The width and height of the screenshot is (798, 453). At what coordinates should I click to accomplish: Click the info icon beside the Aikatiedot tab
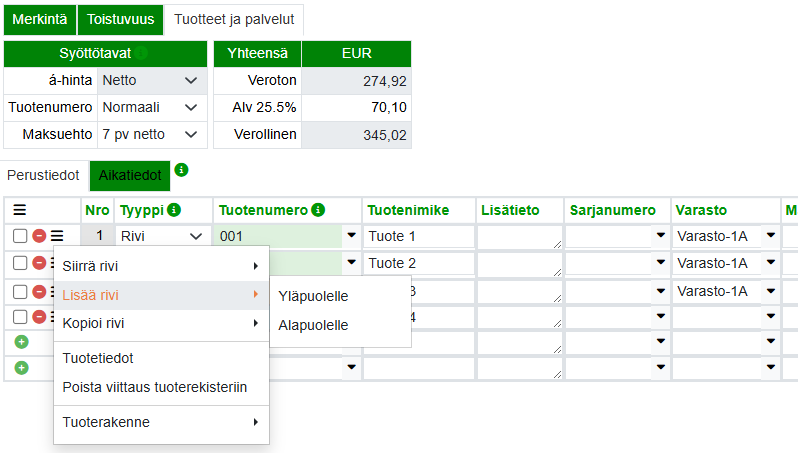(181, 170)
